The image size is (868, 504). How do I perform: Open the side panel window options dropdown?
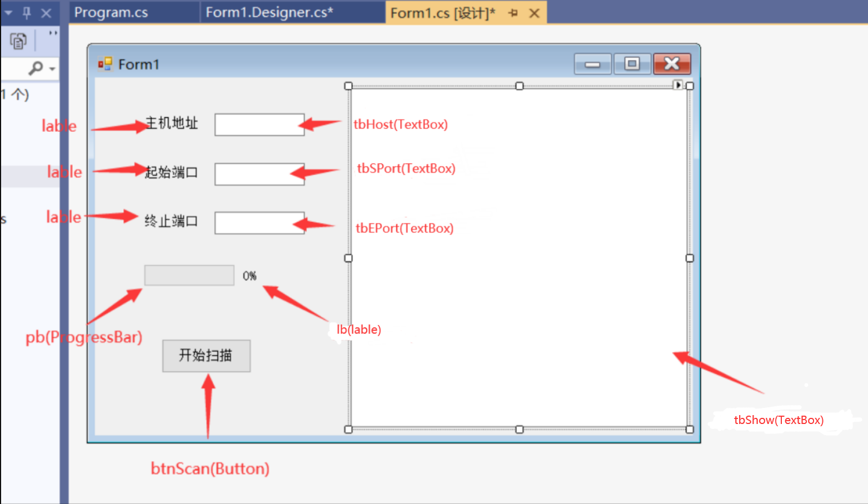point(8,12)
